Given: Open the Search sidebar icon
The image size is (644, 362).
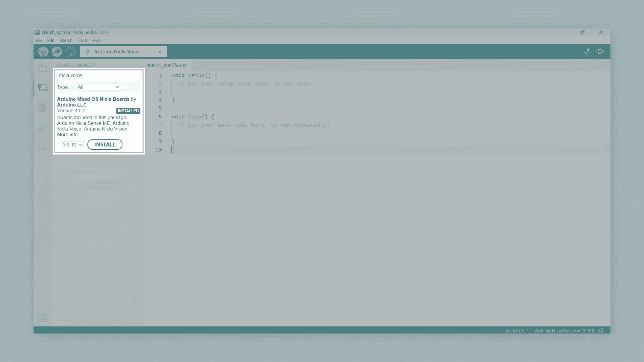Looking at the screenshot, I should click(43, 146).
